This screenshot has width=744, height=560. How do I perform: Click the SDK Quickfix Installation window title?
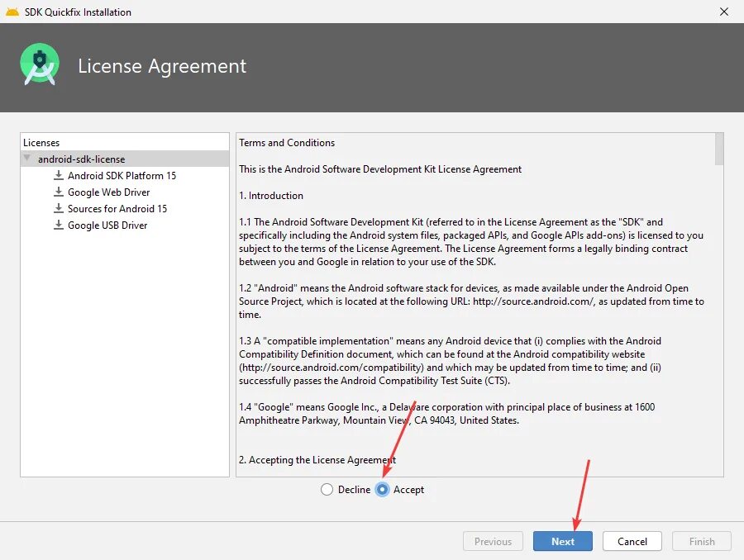78,12
